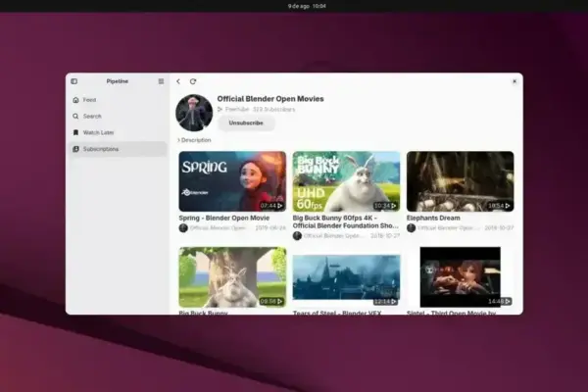Click title Spring - Blender Open Movie
This screenshot has height=392, width=588.
click(x=224, y=218)
